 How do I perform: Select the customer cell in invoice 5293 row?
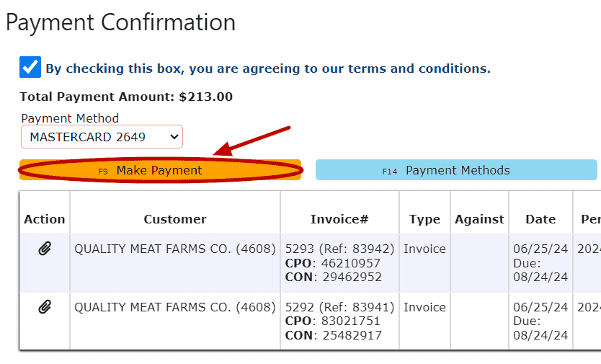coord(175,249)
